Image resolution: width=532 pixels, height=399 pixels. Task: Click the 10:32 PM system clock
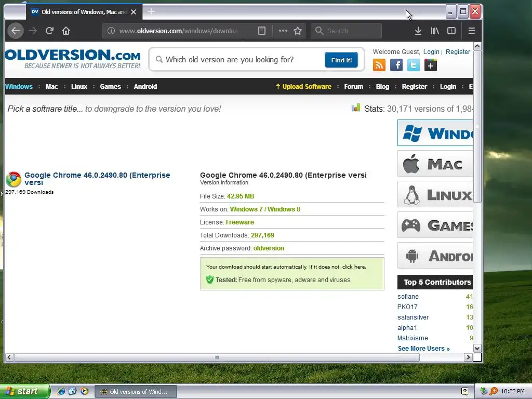click(513, 392)
